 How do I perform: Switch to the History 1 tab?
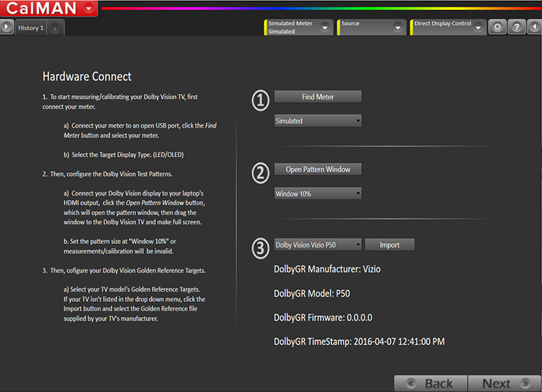coord(31,27)
